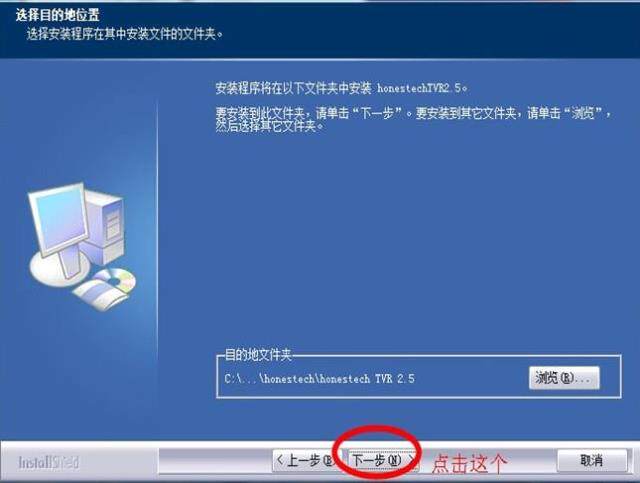
Task: Cancel setup with the 取消 button
Action: pyautogui.click(x=592, y=461)
